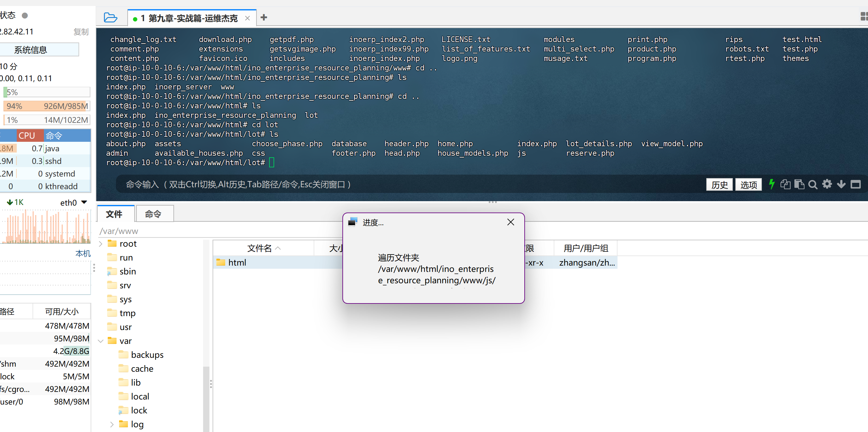Screen dimensions: 868x432
Task: Click the paste clipboard icon in terminal toolbar
Action: click(x=799, y=184)
